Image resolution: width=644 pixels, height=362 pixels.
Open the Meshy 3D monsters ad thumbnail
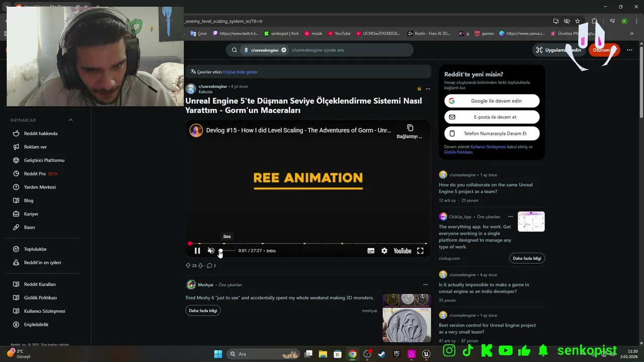407,318
